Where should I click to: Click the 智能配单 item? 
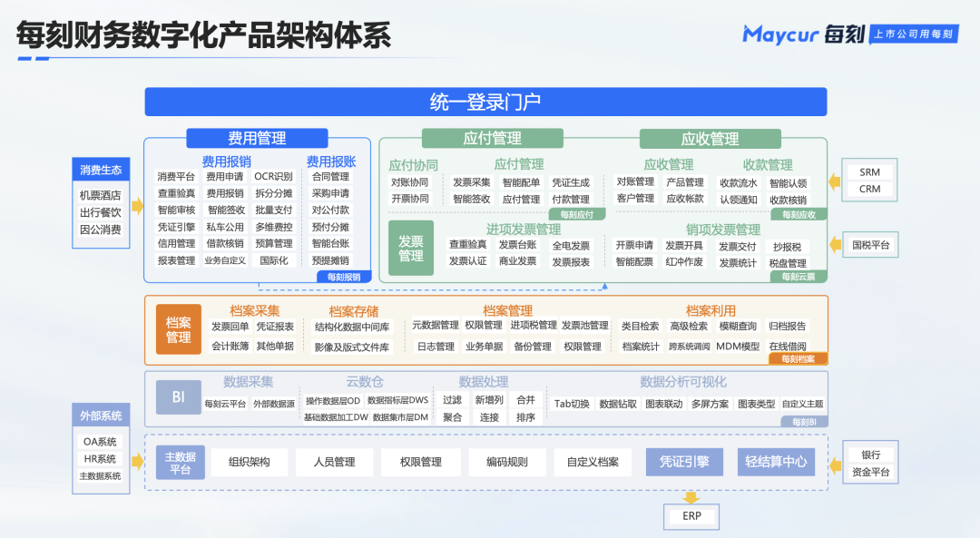coord(521,182)
